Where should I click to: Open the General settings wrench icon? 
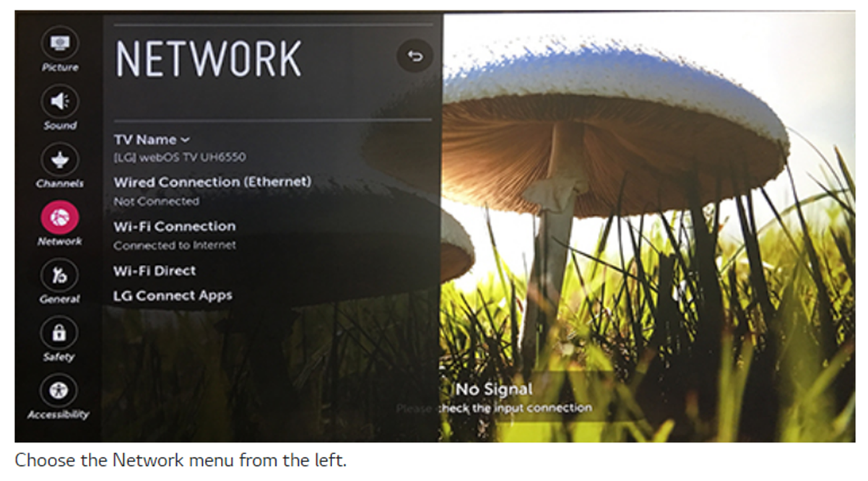[59, 274]
